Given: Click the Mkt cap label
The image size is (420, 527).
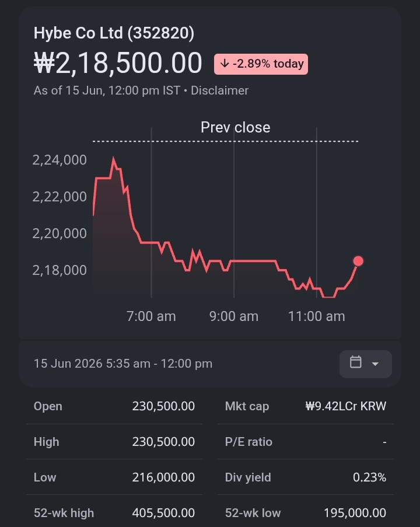Looking at the screenshot, I should 247,406.
